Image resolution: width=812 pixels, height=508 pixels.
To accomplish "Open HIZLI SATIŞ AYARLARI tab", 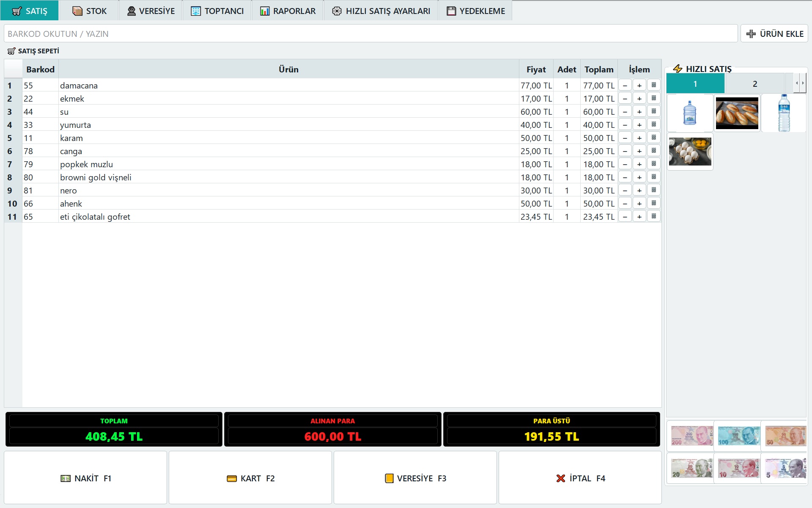I will [x=381, y=11].
